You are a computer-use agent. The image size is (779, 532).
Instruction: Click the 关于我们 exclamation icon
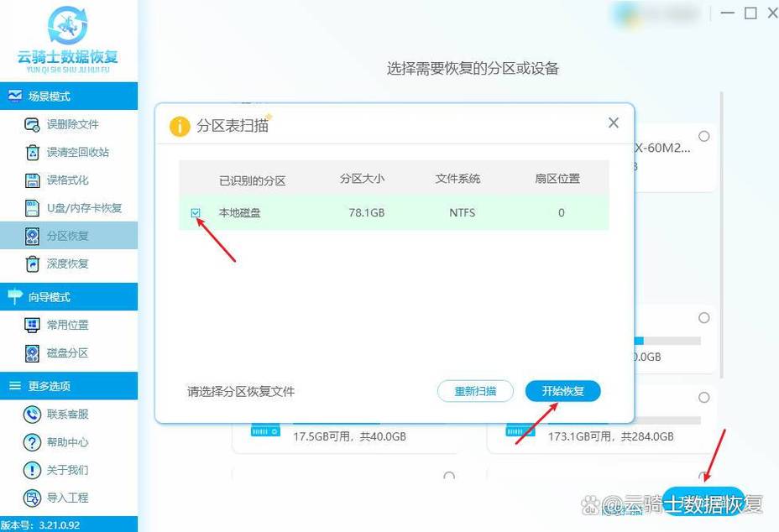tap(32, 470)
